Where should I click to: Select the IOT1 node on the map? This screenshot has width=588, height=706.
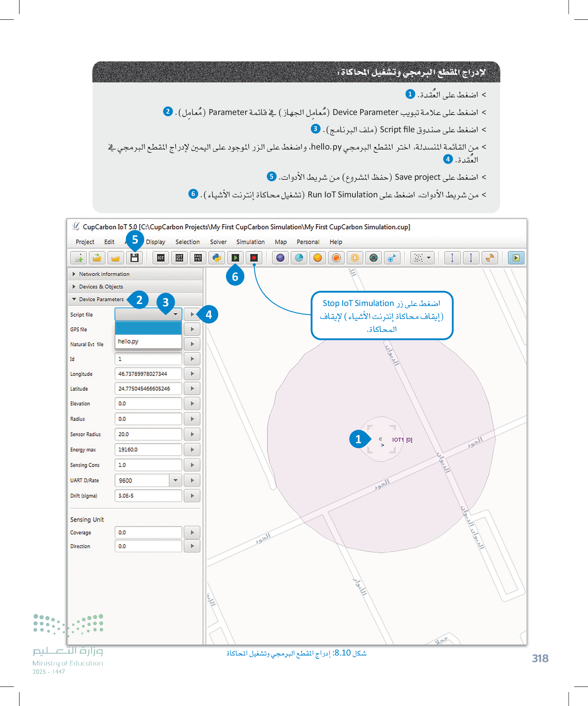click(381, 440)
